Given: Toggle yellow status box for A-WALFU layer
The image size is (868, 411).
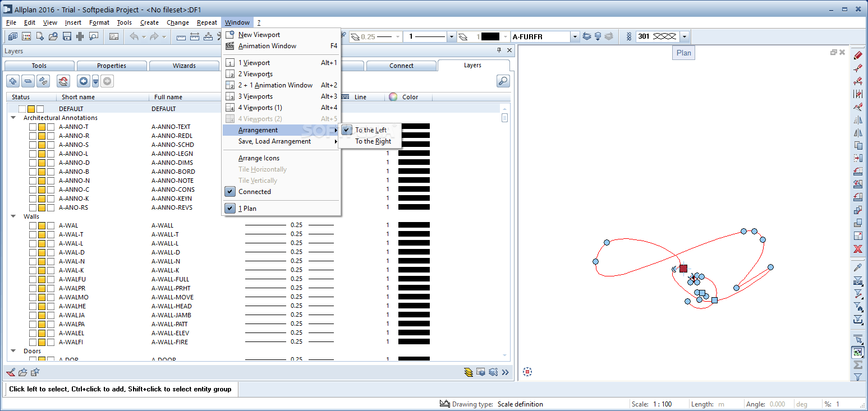Looking at the screenshot, I should click(42, 279).
